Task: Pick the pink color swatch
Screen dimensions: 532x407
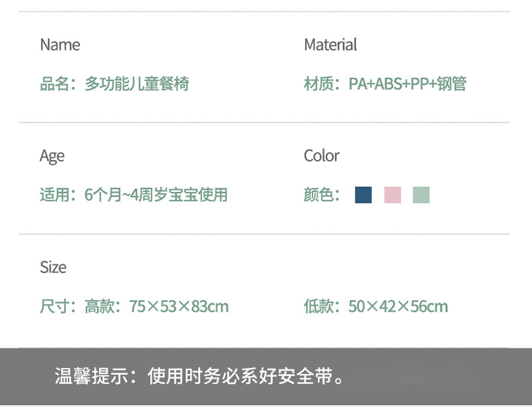Action: pyautogui.click(x=393, y=195)
